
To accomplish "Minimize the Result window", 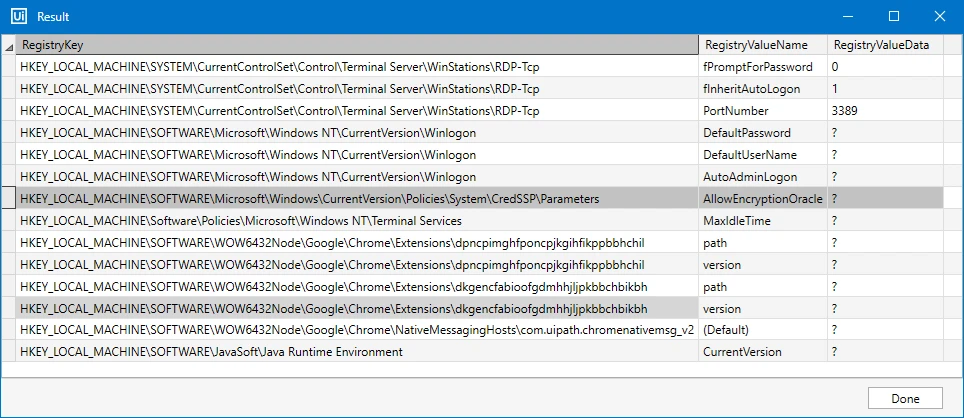I will tap(849, 17).
